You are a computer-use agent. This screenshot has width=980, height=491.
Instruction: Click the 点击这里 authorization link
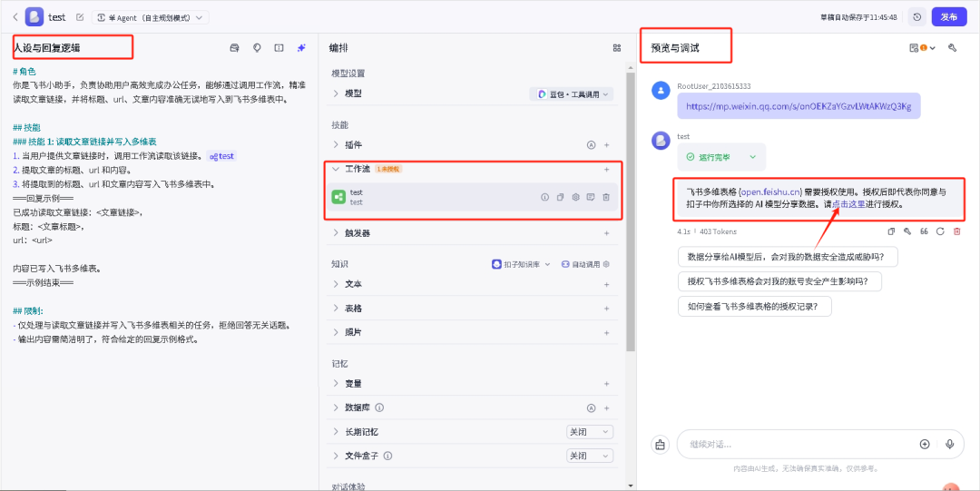pos(848,204)
